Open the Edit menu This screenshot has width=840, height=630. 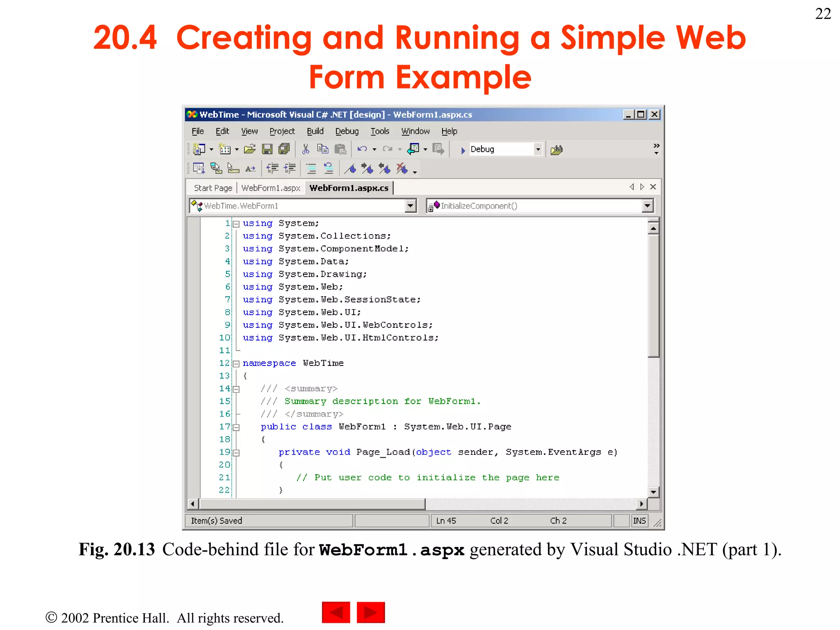point(222,131)
